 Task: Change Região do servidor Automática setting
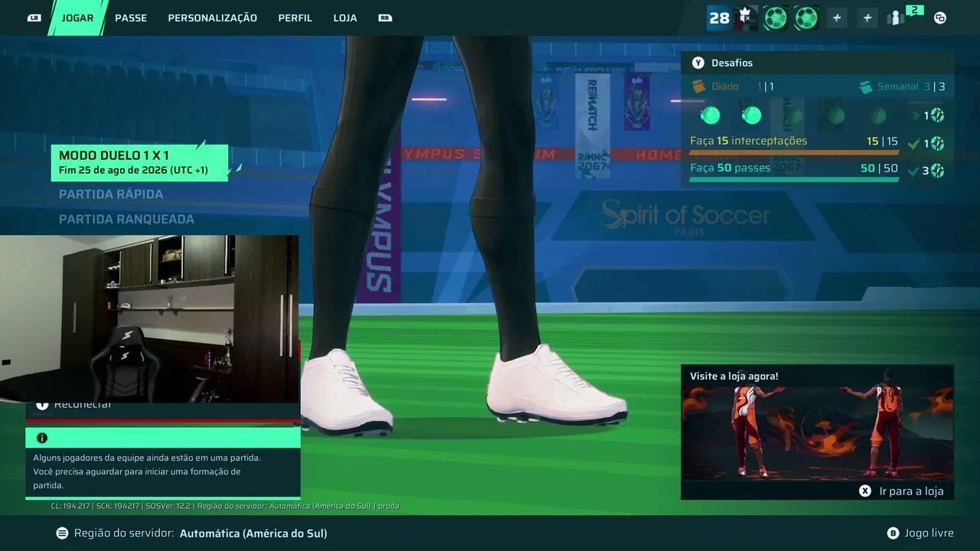201,533
